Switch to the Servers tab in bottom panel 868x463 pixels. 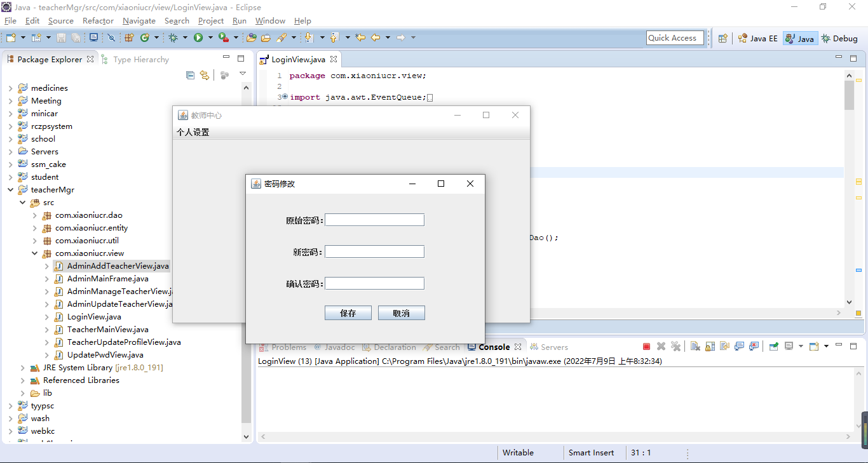click(x=549, y=347)
